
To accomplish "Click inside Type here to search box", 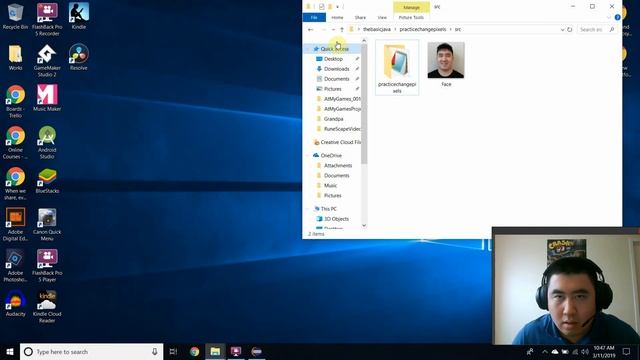I will point(92,351).
